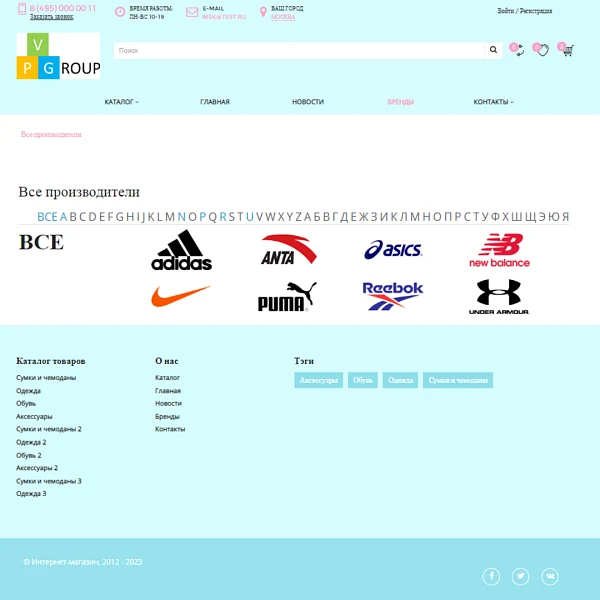Click the phone number 8 (495) 000 00 11
This screenshot has height=600, width=600.
[63, 8]
